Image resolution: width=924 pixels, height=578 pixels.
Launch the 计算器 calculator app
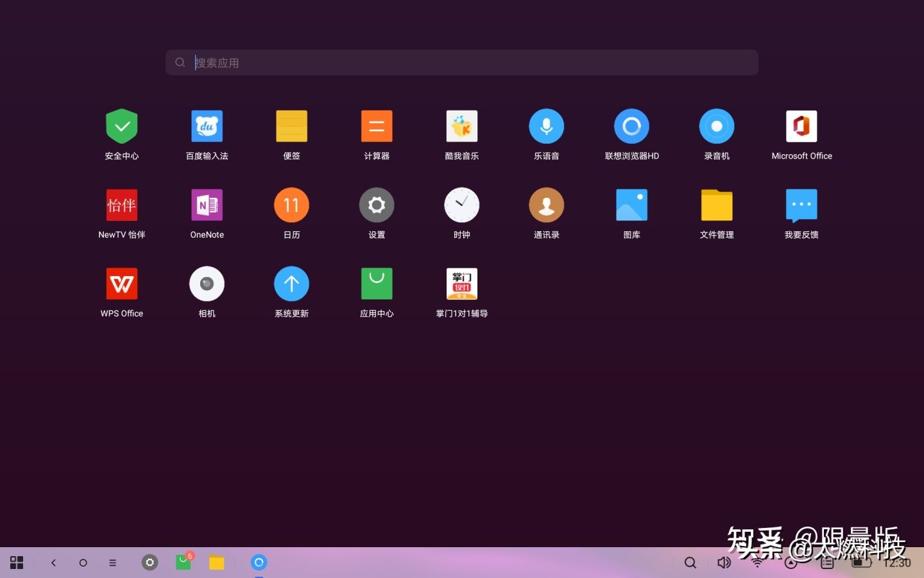pyautogui.click(x=377, y=127)
